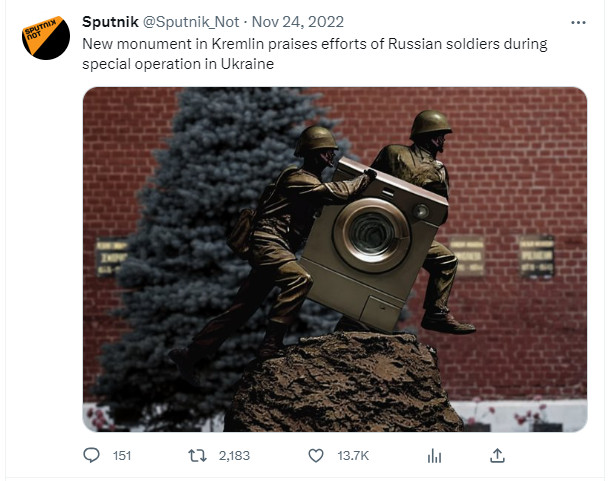Click the rock pedestal under the statue
This screenshot has width=613, height=481.
[x=343, y=382]
